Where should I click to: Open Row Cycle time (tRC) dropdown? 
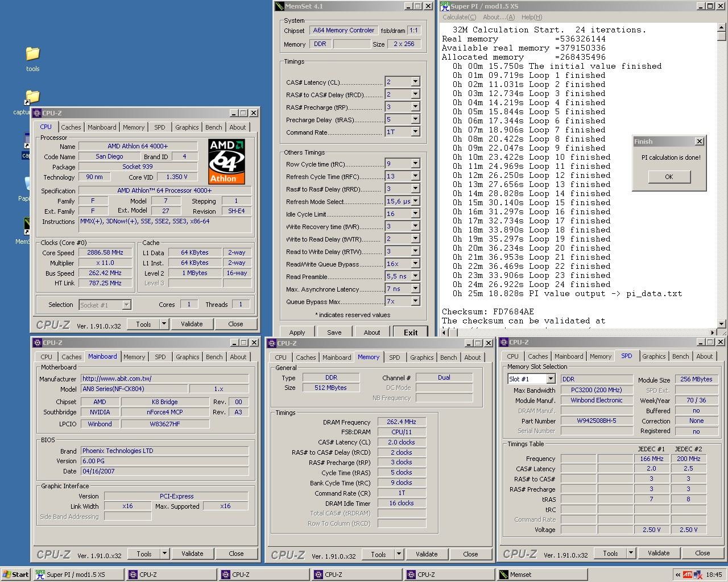click(415, 164)
